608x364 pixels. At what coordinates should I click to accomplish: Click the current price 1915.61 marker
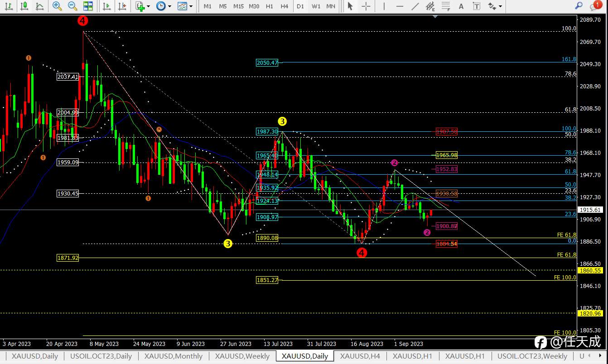(x=591, y=210)
